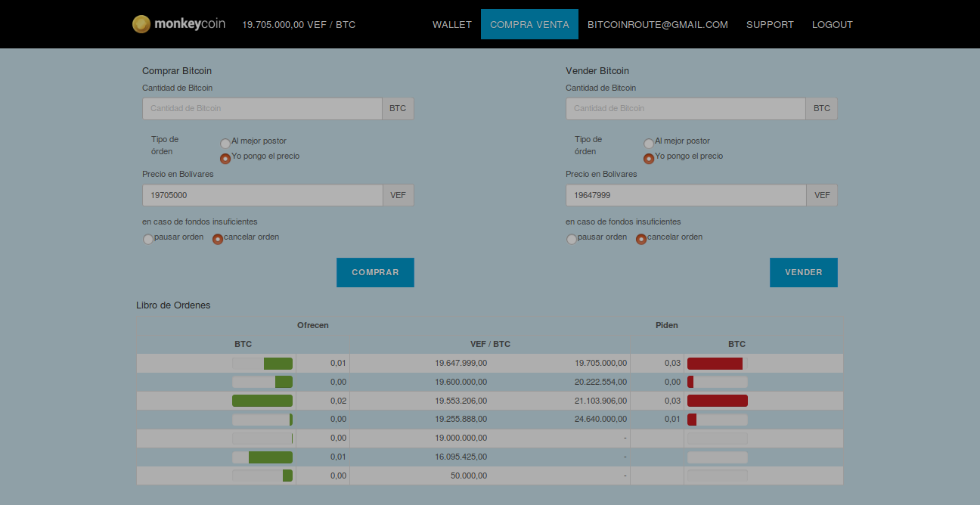
Task: Choose 'pausar orden' in Vender section
Action: click(572, 239)
